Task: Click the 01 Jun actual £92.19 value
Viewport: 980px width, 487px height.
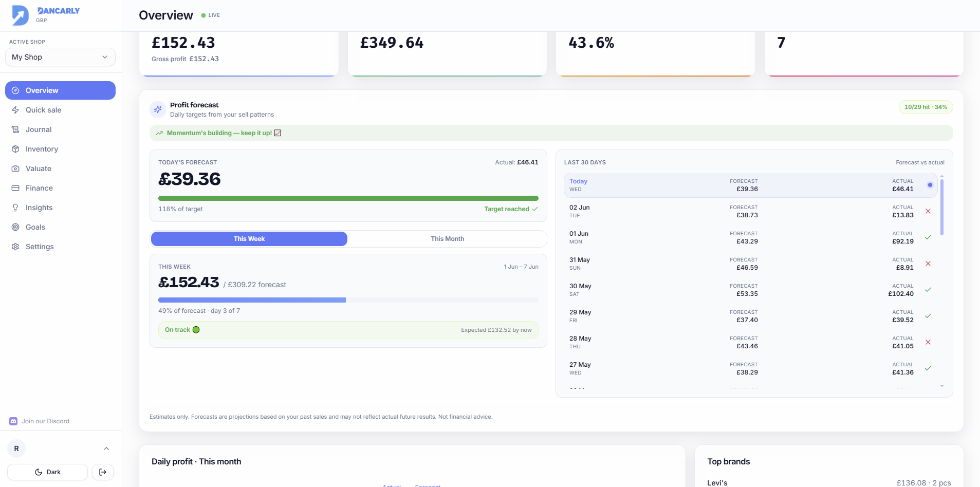Action: coord(903,241)
